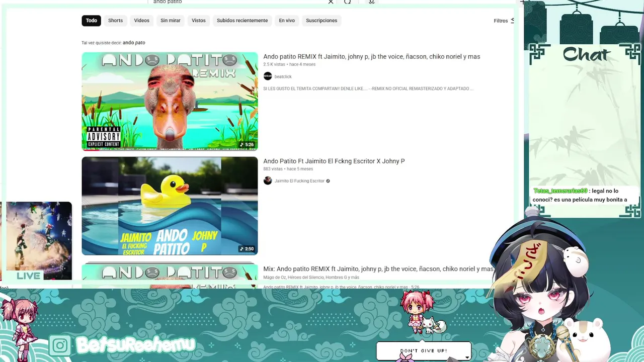Click '883 vistas • hace 5 meses' text

click(288, 169)
